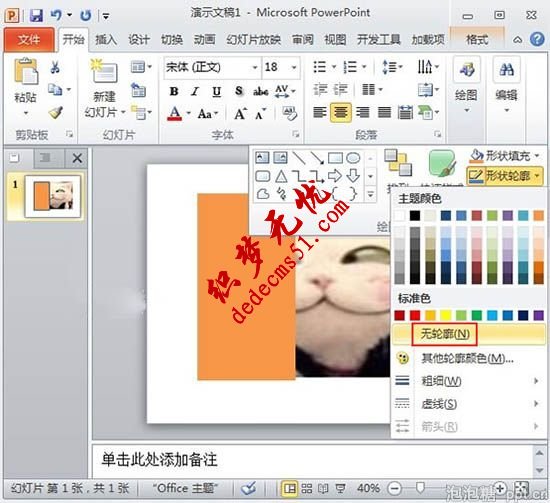Select slide 1 thumbnail
Screen dimensions: 550x503
click(53, 196)
